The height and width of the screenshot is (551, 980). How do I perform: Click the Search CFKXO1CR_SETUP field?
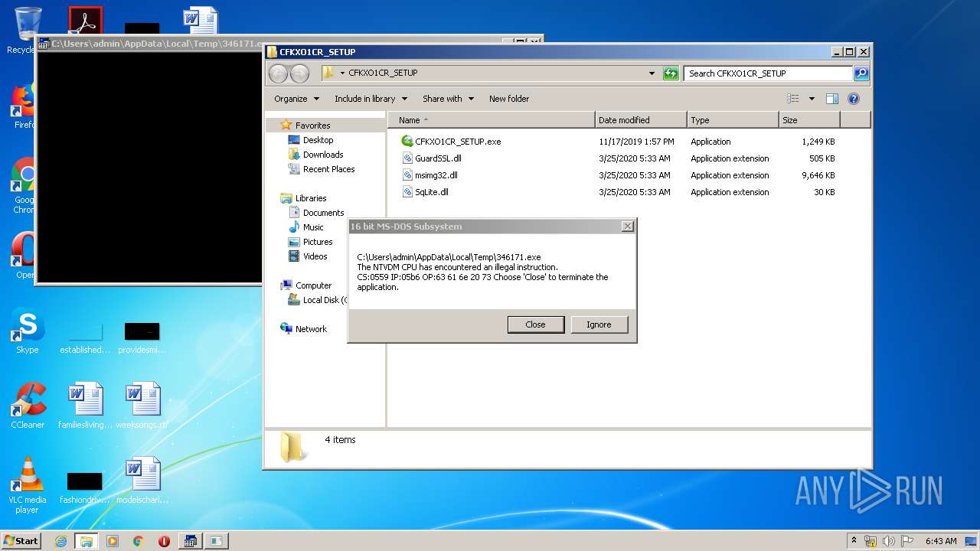coord(769,73)
